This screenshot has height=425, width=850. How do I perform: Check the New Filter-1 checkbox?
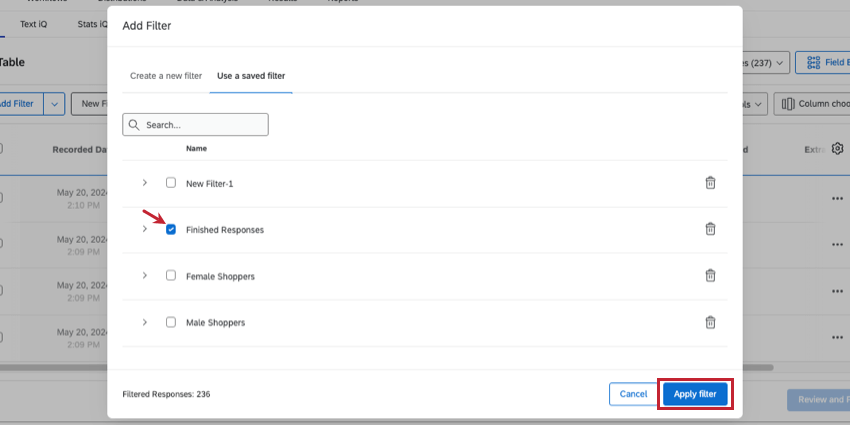point(171,183)
